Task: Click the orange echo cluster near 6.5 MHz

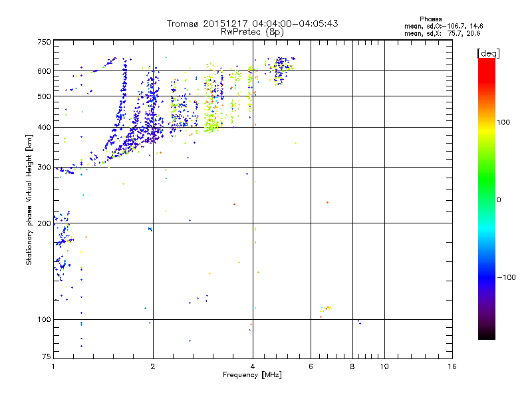Action: point(326,311)
